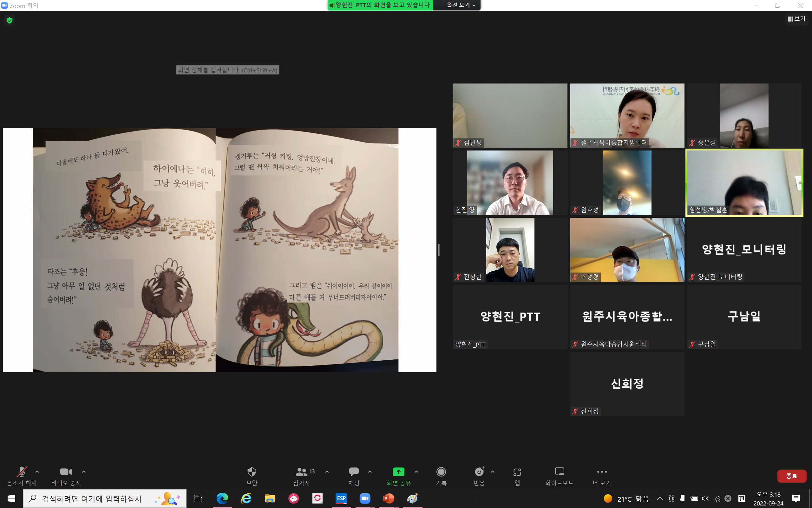Image resolution: width=812 pixels, height=508 pixels.
Task: Click the shared picture book screen content
Action: [219, 250]
